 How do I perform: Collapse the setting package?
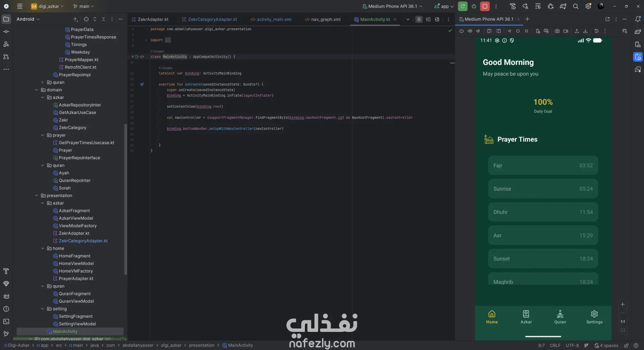pyautogui.click(x=43, y=309)
